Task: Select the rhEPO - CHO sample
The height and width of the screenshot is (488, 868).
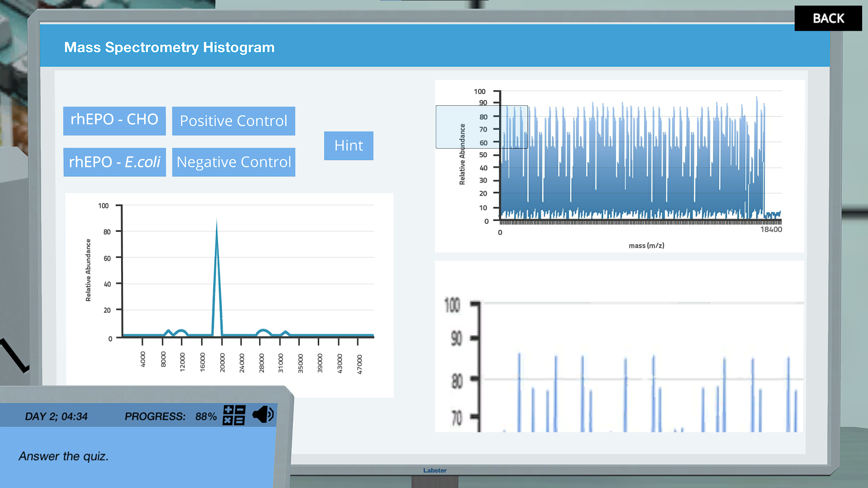Action: (x=114, y=120)
